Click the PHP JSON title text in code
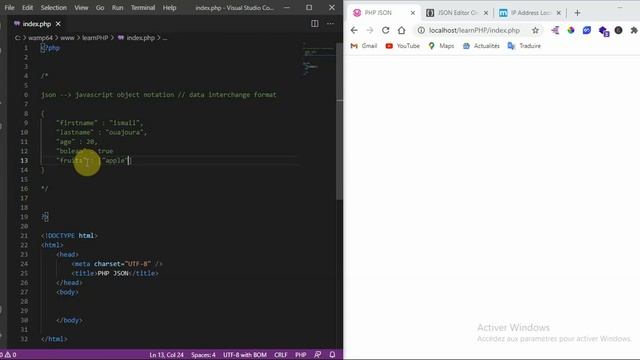Viewport: 640px width, 360px height. click(113, 273)
